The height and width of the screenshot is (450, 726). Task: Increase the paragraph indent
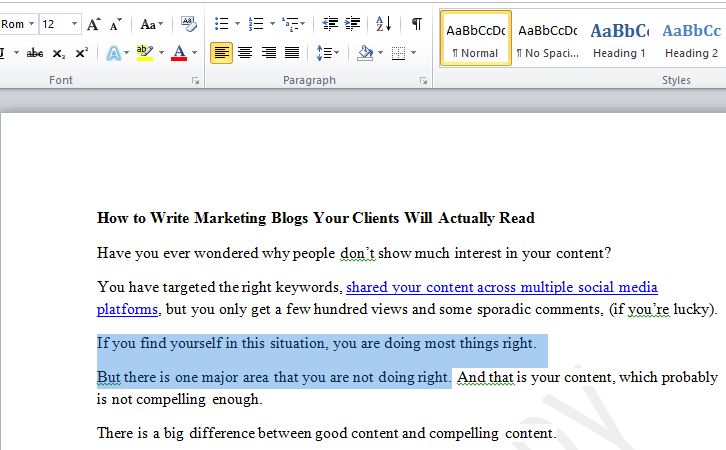(x=354, y=24)
